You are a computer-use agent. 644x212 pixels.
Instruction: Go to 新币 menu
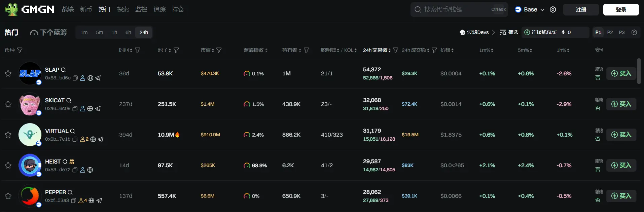[x=86, y=9]
